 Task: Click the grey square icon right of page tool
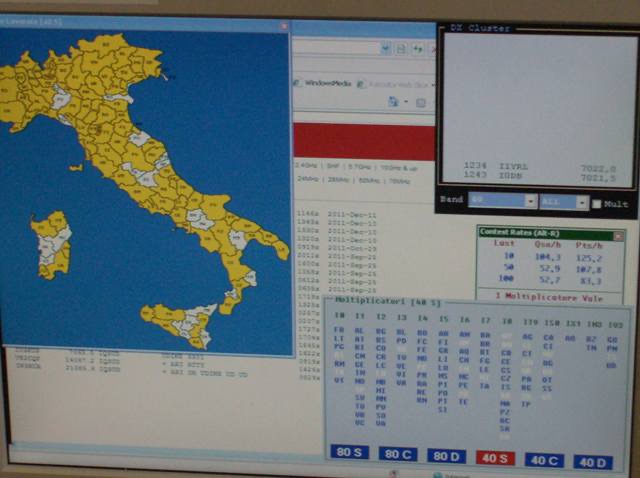(x=420, y=102)
